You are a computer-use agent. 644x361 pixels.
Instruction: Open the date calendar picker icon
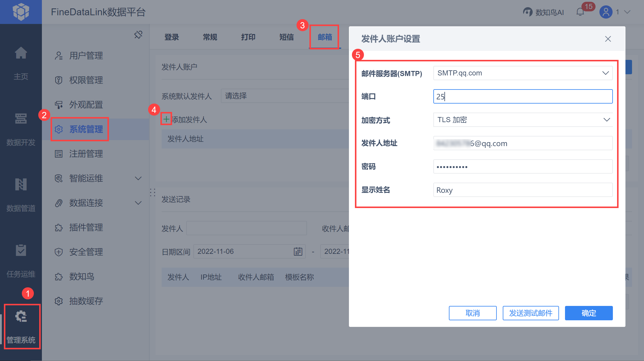[298, 251]
